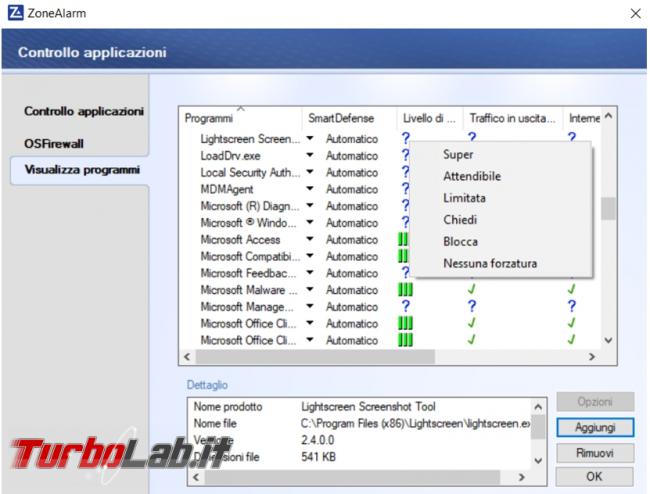The width and height of the screenshot is (650, 494).
Task: Click outbound traffic checkmark for Microsoft Malware row
Action: pos(471,289)
